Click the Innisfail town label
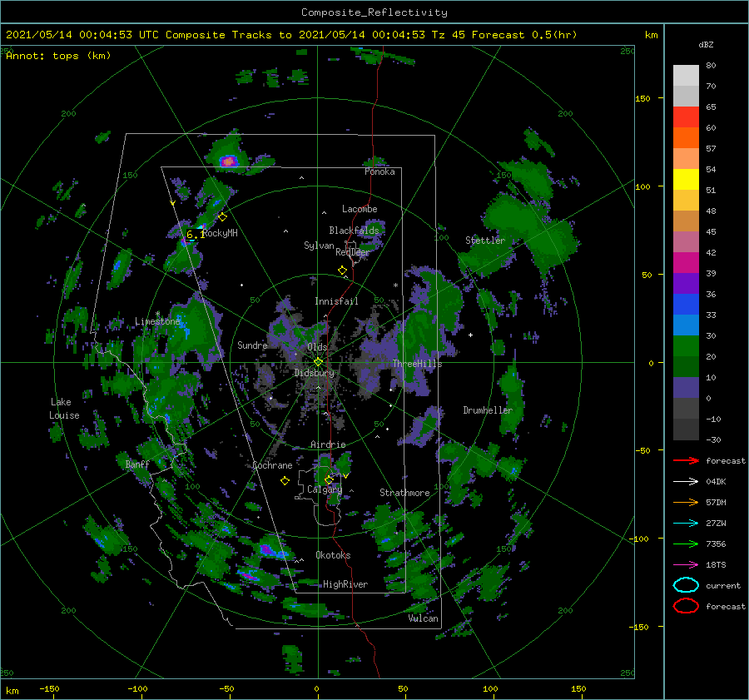Image resolution: width=749 pixels, height=700 pixels. click(336, 301)
